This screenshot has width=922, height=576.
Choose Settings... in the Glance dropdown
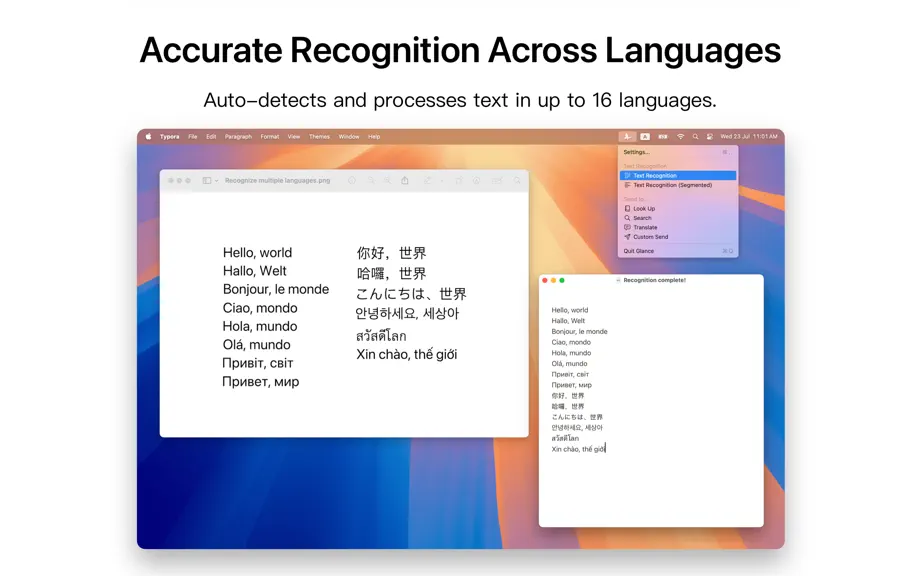pos(677,152)
